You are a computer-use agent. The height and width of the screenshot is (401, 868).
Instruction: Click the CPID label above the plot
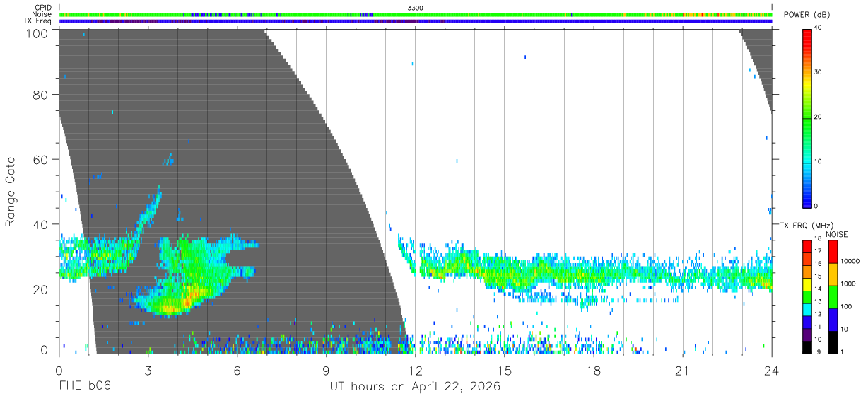(x=43, y=8)
